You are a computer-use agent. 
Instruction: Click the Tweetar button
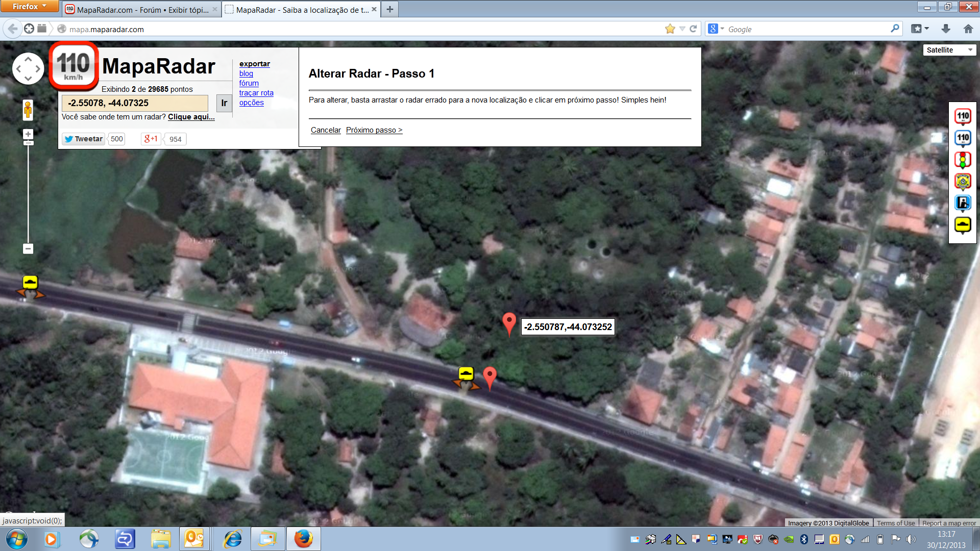pos(84,139)
